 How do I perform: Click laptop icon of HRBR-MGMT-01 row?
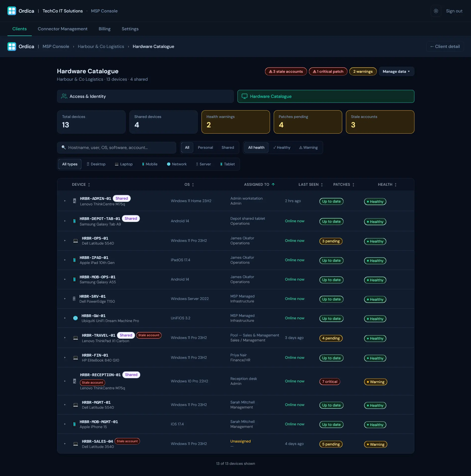coord(75,405)
